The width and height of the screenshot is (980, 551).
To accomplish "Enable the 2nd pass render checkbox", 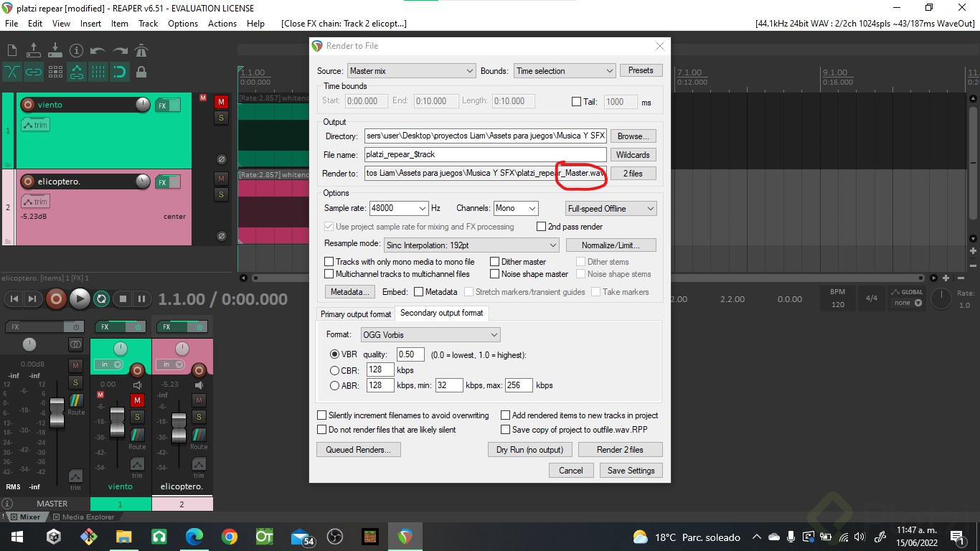I will tap(542, 226).
